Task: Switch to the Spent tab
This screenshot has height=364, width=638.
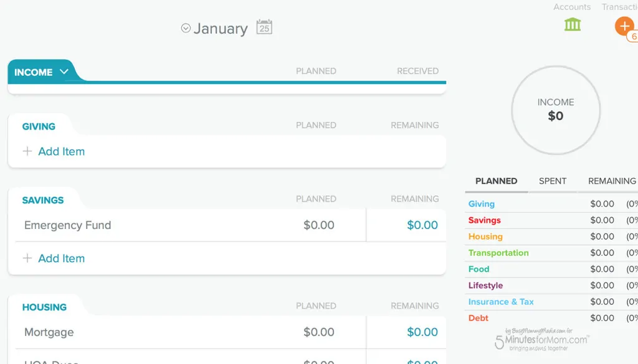Action: coord(552,181)
